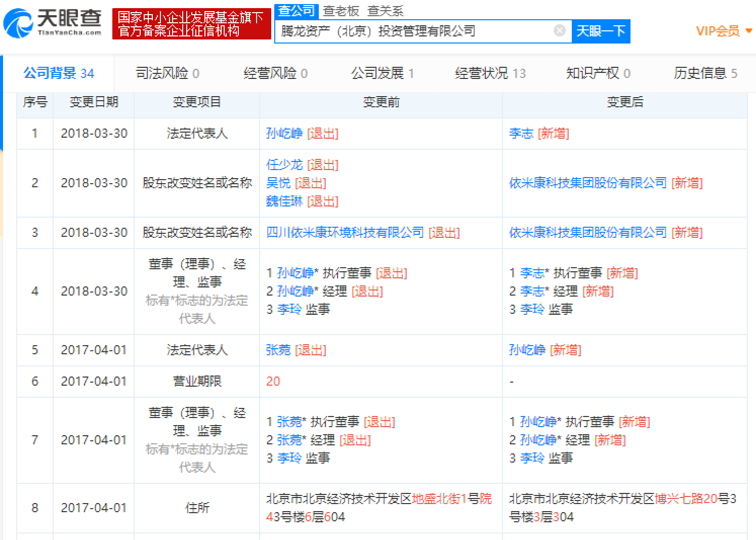This screenshot has width=756, height=540.
Task: Go to the 经营状况 tab
Action: (x=490, y=73)
